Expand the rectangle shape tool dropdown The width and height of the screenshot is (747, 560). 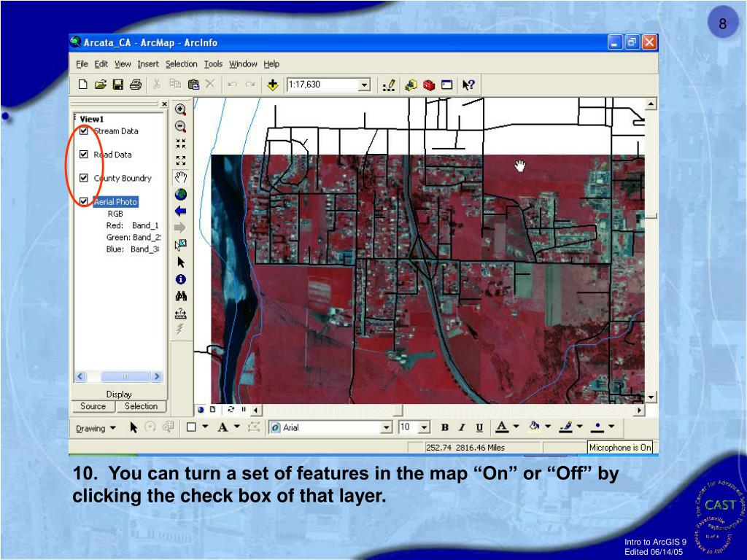[x=205, y=427]
